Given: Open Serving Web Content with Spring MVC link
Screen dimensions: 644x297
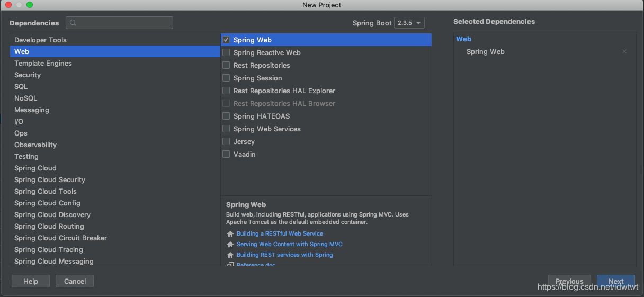Looking at the screenshot, I should pos(290,244).
